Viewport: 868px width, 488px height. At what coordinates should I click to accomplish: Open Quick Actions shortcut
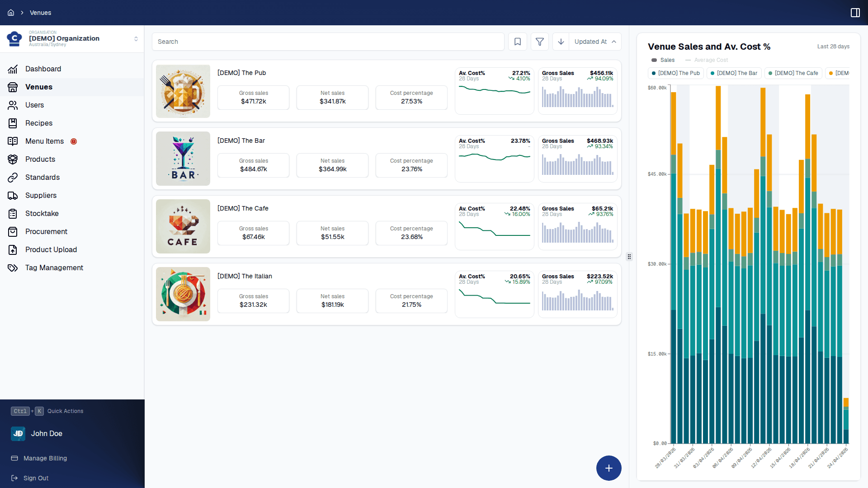47,411
